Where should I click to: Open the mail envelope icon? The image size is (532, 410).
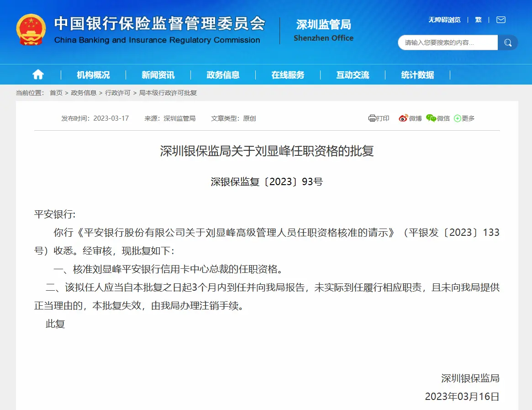click(501, 20)
